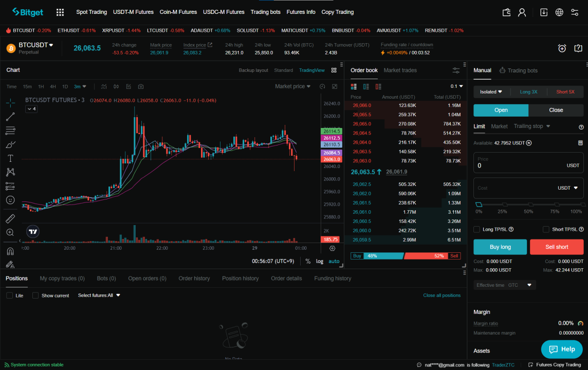Click the Price input field
This screenshot has height=370, width=588.
click(528, 163)
